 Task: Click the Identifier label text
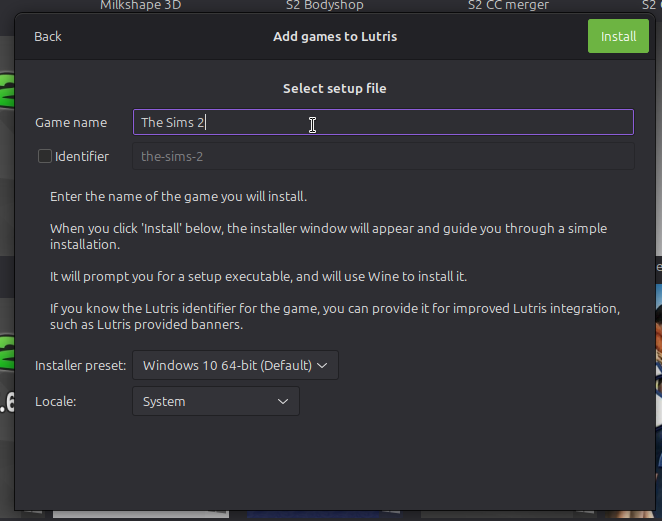tap(82, 156)
